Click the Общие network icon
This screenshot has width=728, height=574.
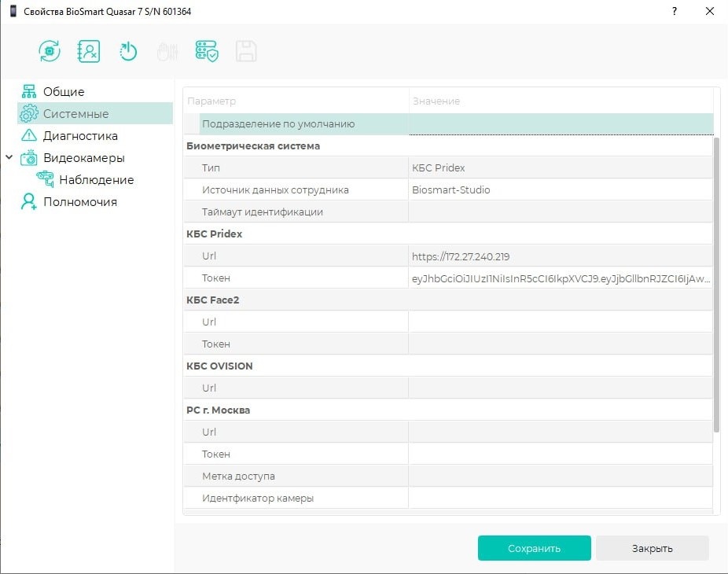coord(29,91)
